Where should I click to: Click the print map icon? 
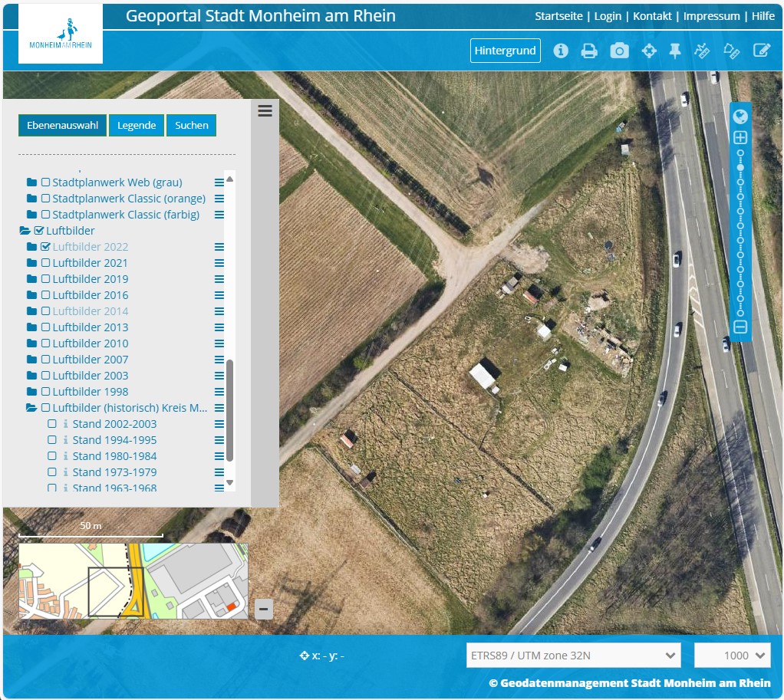coord(589,51)
